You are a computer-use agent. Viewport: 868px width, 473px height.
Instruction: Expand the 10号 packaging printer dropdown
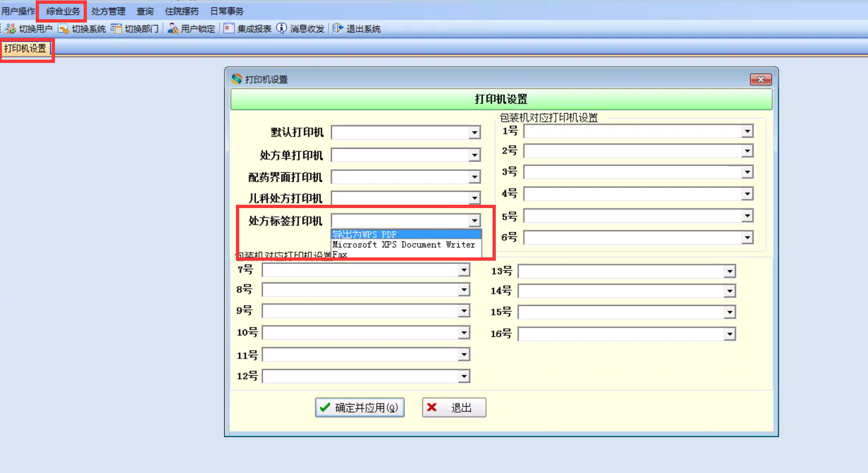464,333
